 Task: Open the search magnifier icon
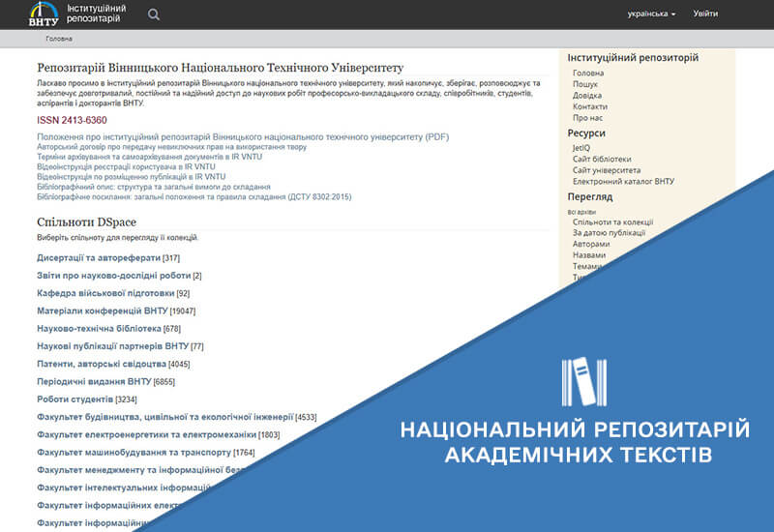154,15
